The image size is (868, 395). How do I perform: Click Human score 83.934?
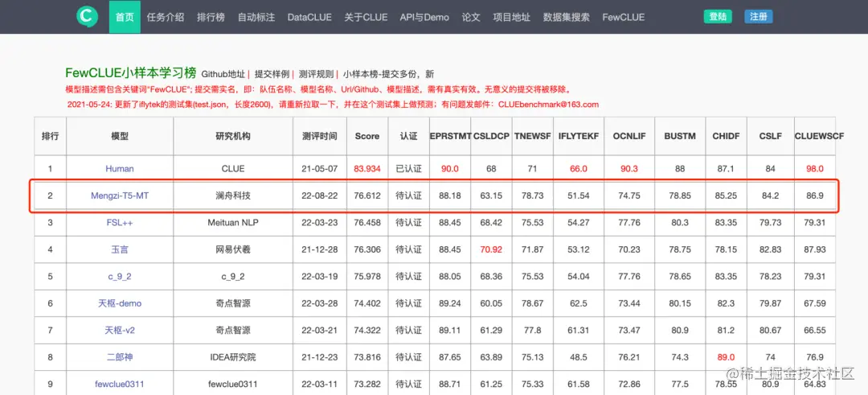[x=367, y=168]
